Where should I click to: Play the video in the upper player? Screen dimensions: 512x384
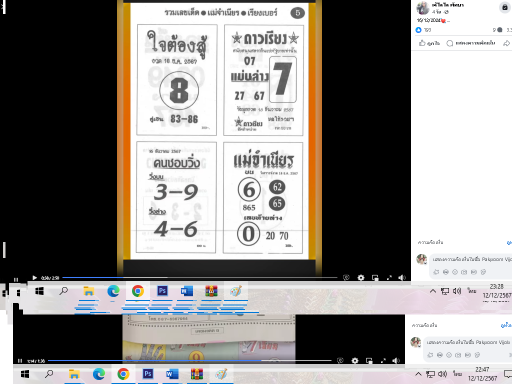(x=34, y=277)
